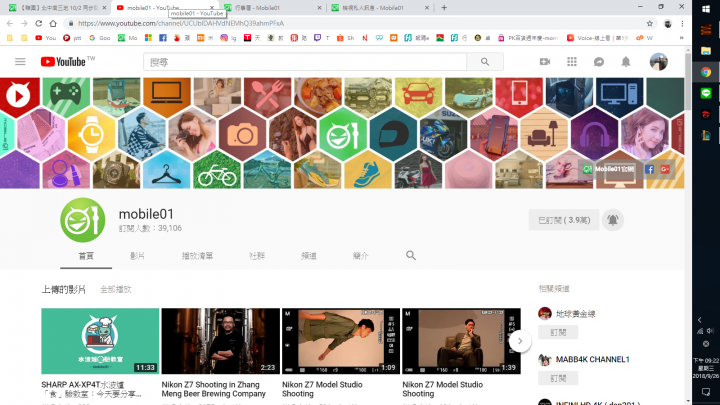Search within channel using magnifier icon

point(411,255)
